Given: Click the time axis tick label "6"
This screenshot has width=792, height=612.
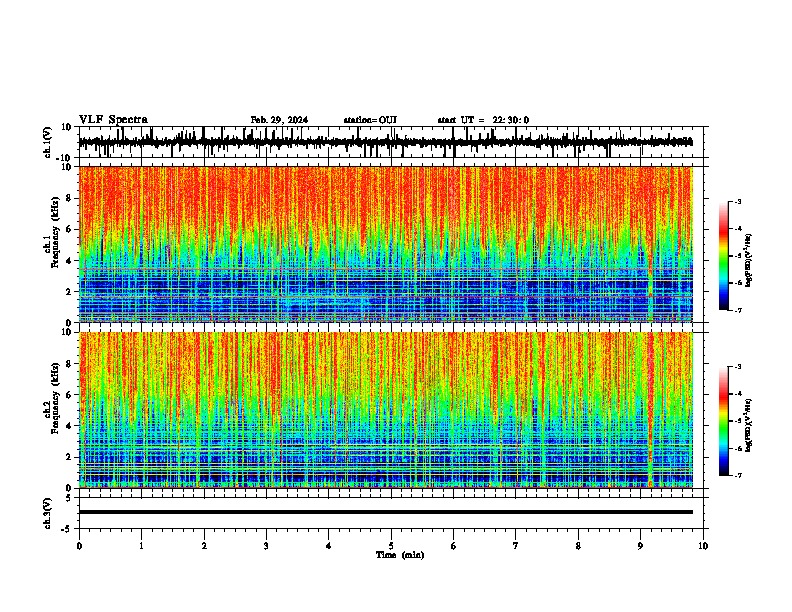Looking at the screenshot, I should (x=454, y=546).
